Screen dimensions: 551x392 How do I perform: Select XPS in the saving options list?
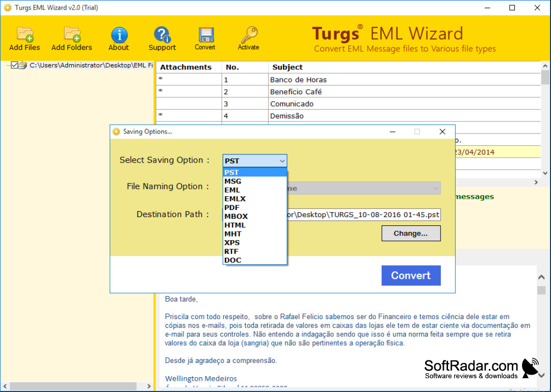[x=255, y=243]
